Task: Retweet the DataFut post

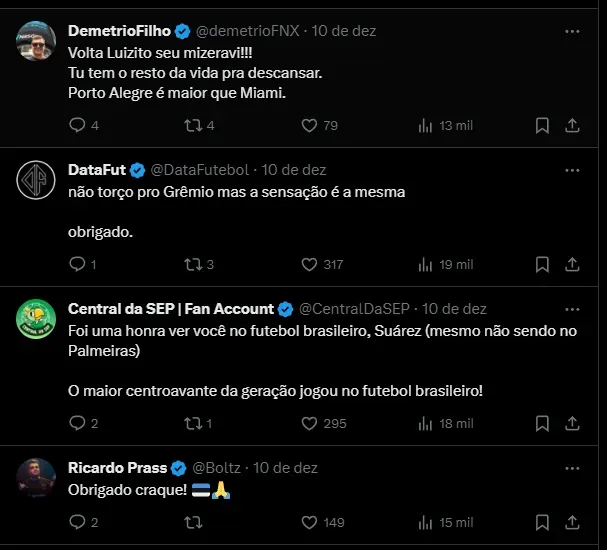Action: (194, 264)
